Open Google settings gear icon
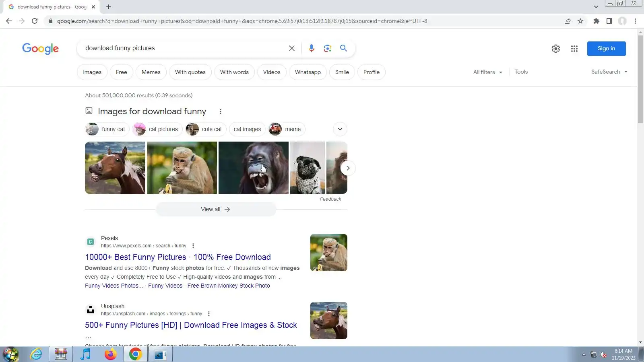This screenshot has height=362, width=644. [x=556, y=49]
